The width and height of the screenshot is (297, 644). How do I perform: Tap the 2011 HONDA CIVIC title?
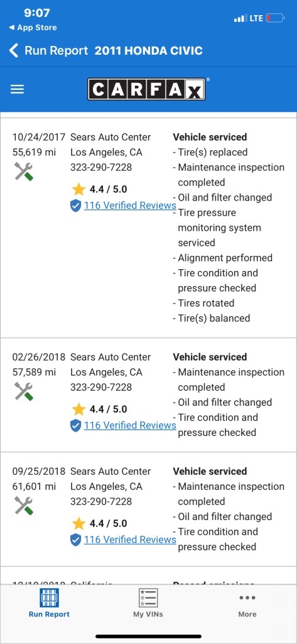coord(148,51)
